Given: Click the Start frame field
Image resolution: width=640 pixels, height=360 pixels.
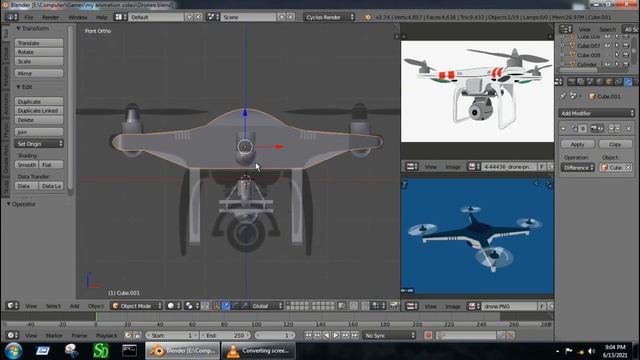Looking at the screenshot, I should click(x=172, y=336).
